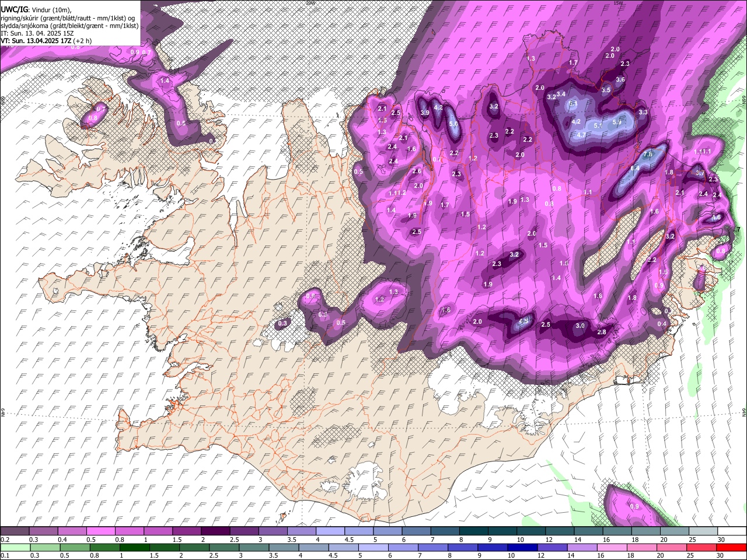
Task: Pick the light pink 16 swatch in lower legend
Action: click(x=612, y=547)
